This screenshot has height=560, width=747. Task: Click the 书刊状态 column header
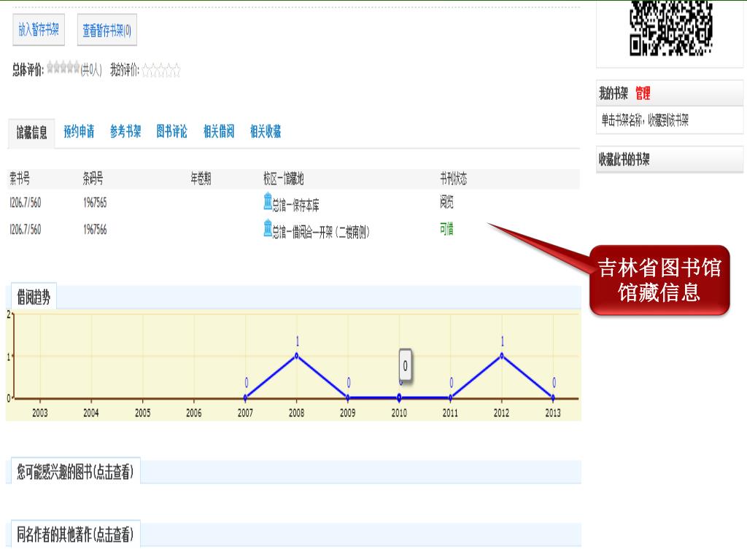point(454,179)
